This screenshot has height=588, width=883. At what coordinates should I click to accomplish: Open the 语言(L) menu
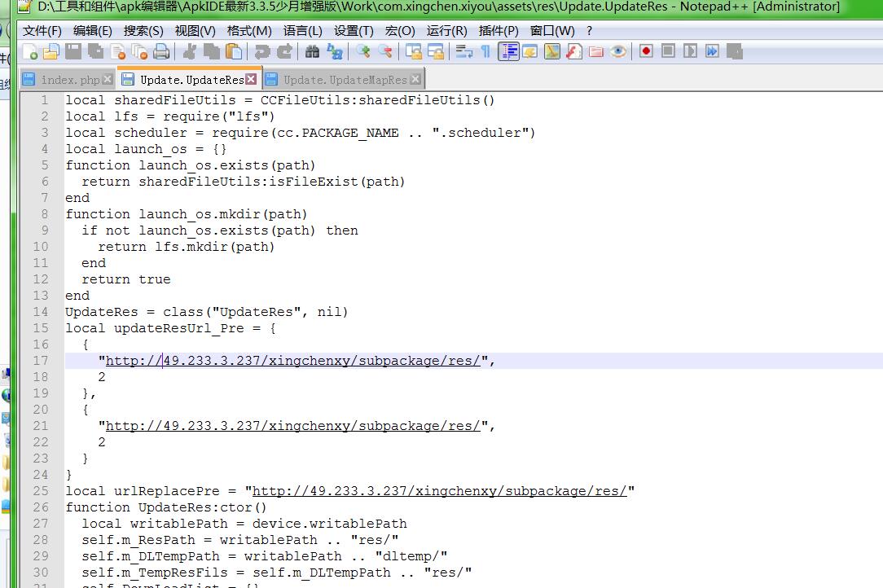point(302,31)
